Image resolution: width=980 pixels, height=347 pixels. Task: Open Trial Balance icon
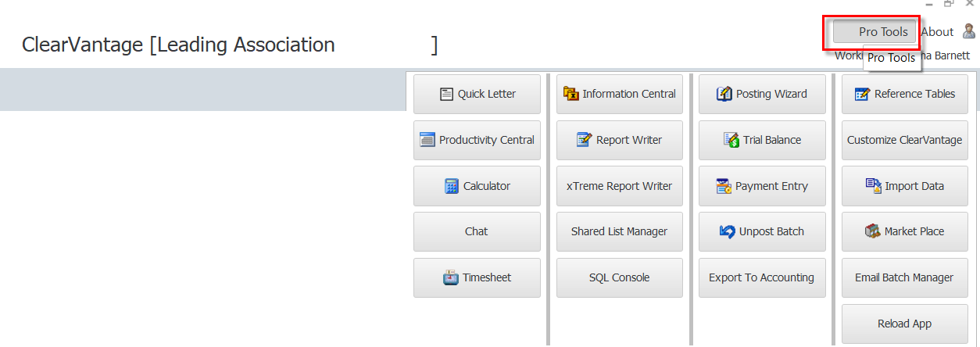(731, 140)
